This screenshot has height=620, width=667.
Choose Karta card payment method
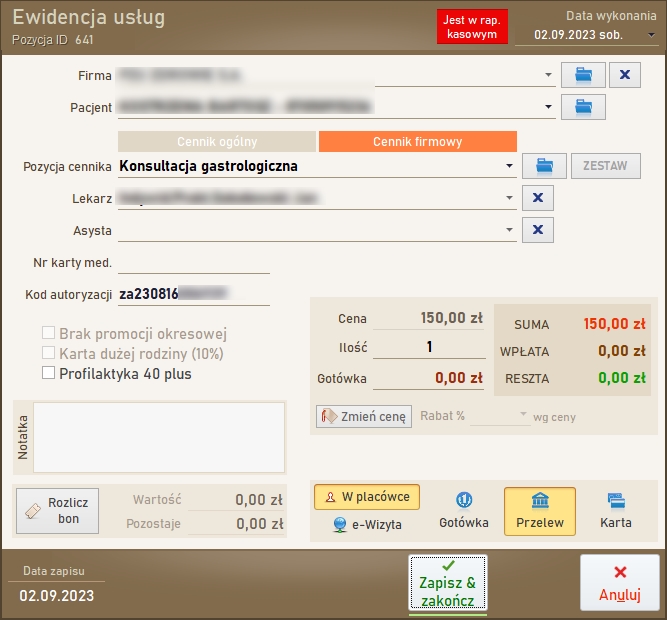coord(616,511)
